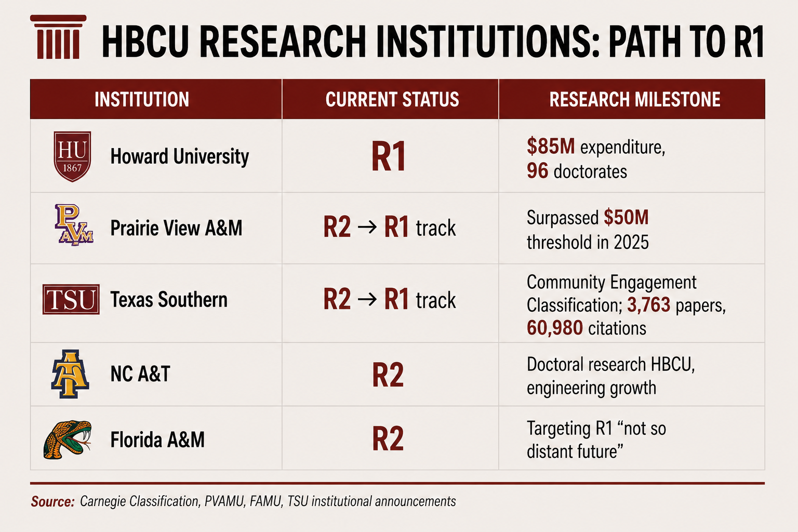Image resolution: width=798 pixels, height=532 pixels.
Task: Click the large R1 status for Howard
Action: coord(388,157)
